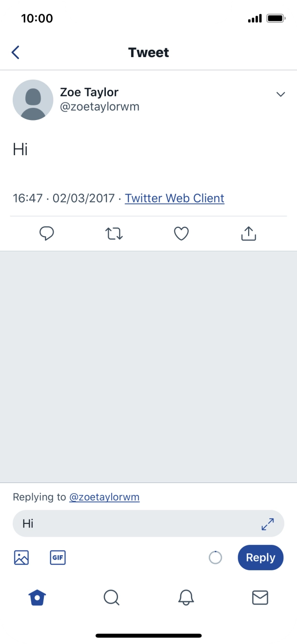Open the tweet options caret

(x=280, y=94)
